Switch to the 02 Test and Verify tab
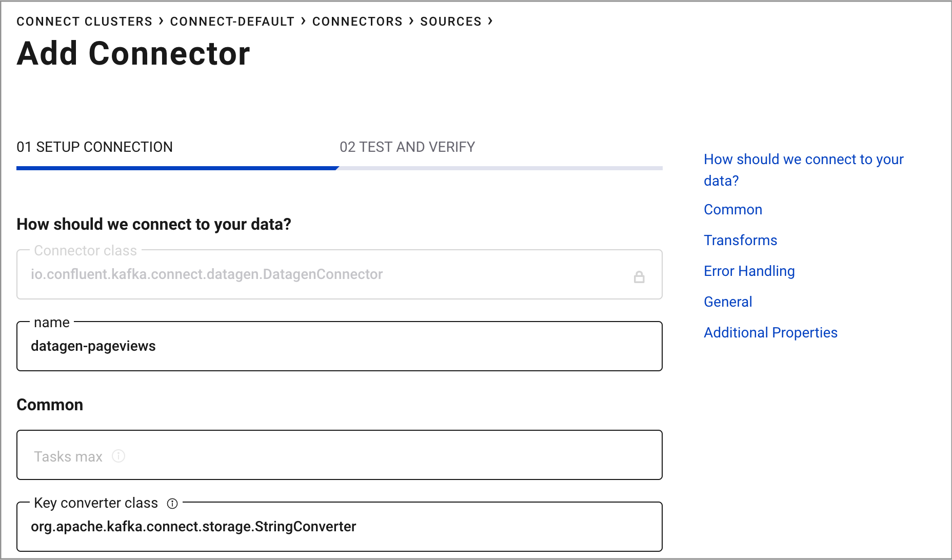952x560 pixels. (407, 147)
